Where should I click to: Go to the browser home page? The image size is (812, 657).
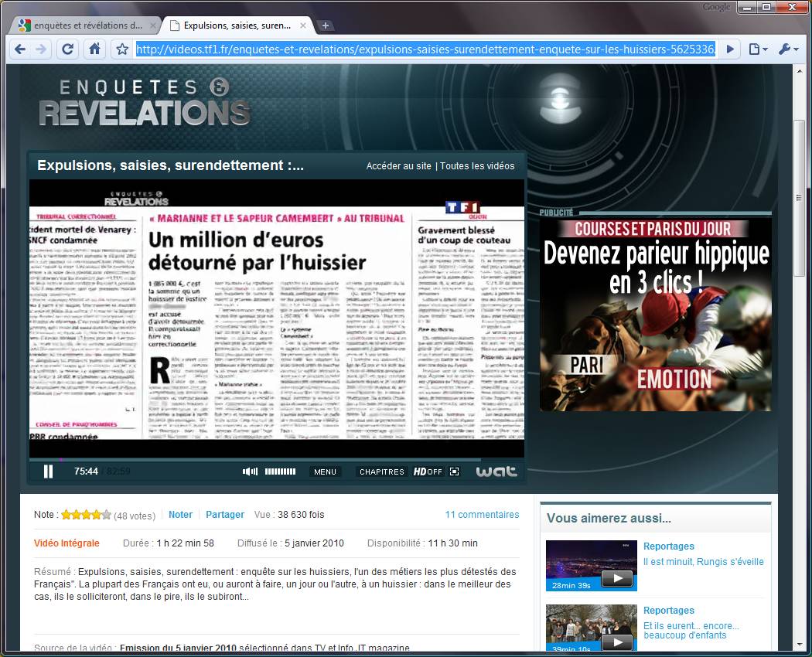coord(94,49)
